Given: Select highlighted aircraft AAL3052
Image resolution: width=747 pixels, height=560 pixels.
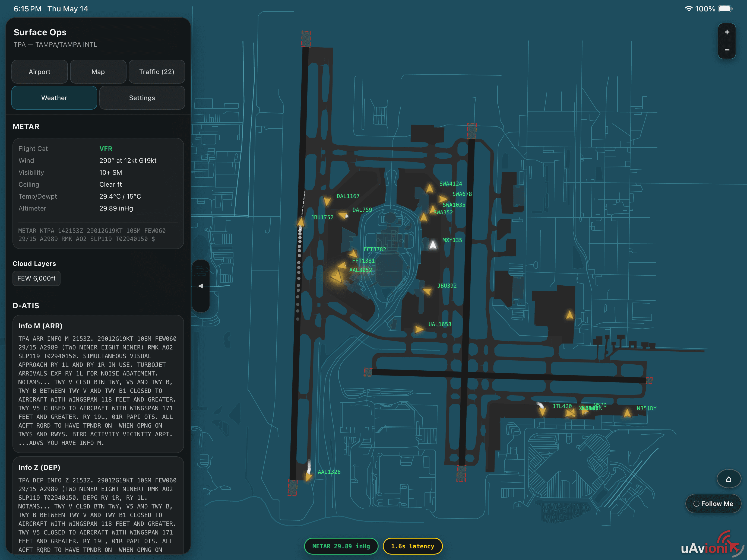Looking at the screenshot, I should tap(337, 277).
